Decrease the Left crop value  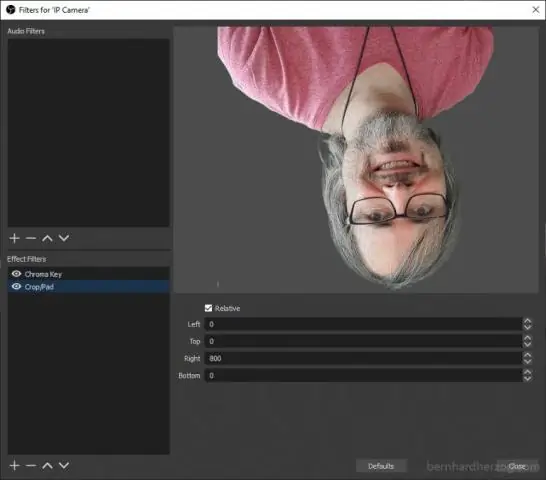click(528, 327)
